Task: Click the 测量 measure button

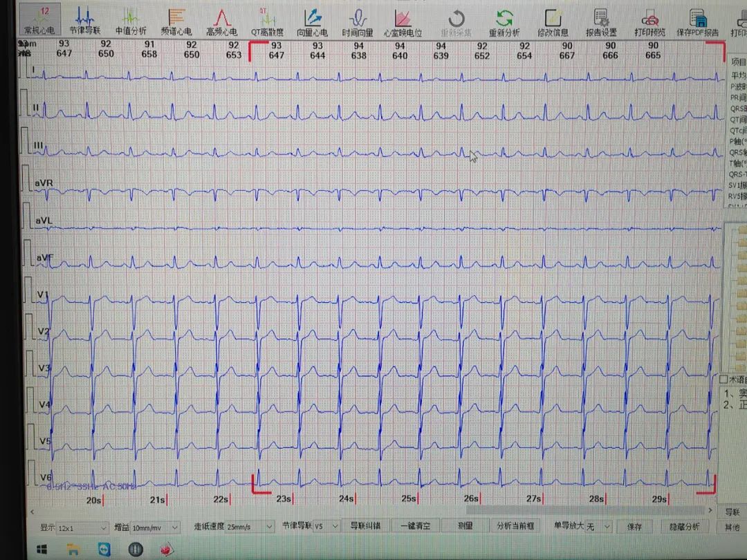Action: 465,525
